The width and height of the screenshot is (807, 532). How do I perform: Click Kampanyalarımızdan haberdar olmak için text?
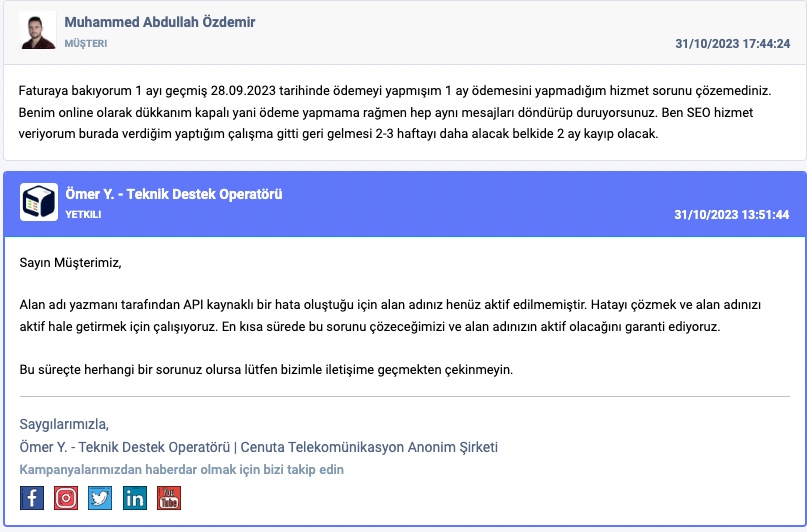tap(182, 469)
